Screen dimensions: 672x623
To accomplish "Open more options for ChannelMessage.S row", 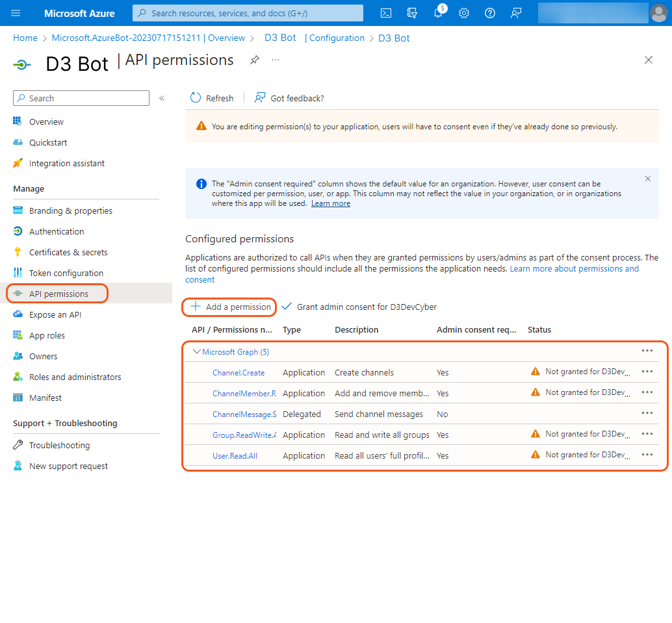I will tap(647, 413).
